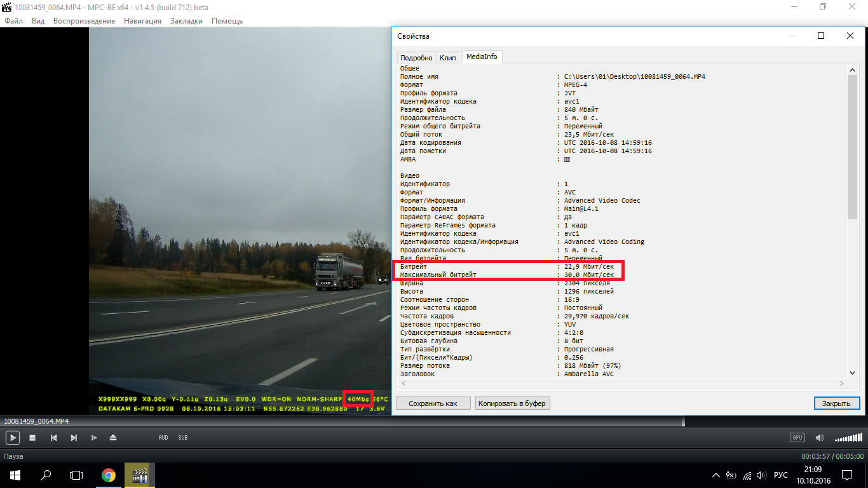Skip to next file with skip-forward icon
Image resolution: width=868 pixels, height=488 pixels.
pos(74,438)
